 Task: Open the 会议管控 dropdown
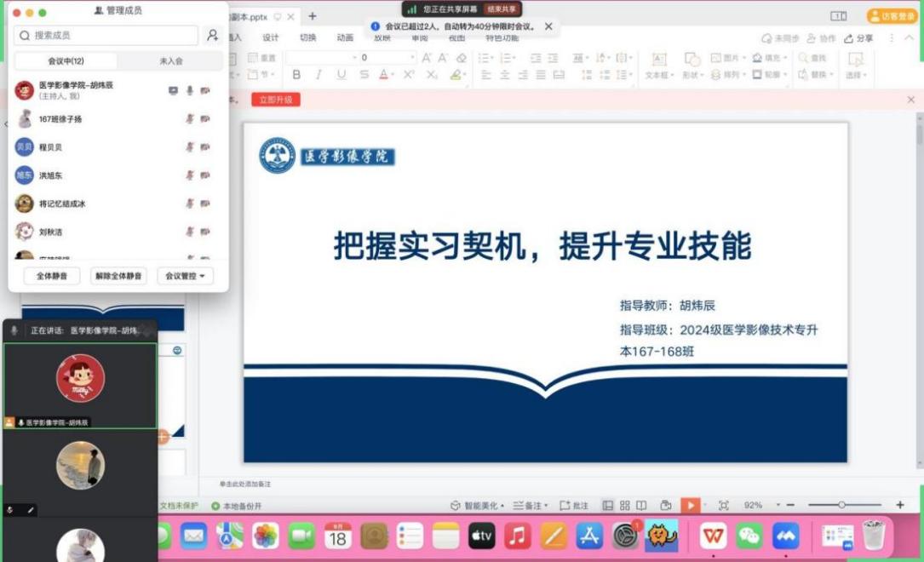pyautogui.click(x=185, y=276)
